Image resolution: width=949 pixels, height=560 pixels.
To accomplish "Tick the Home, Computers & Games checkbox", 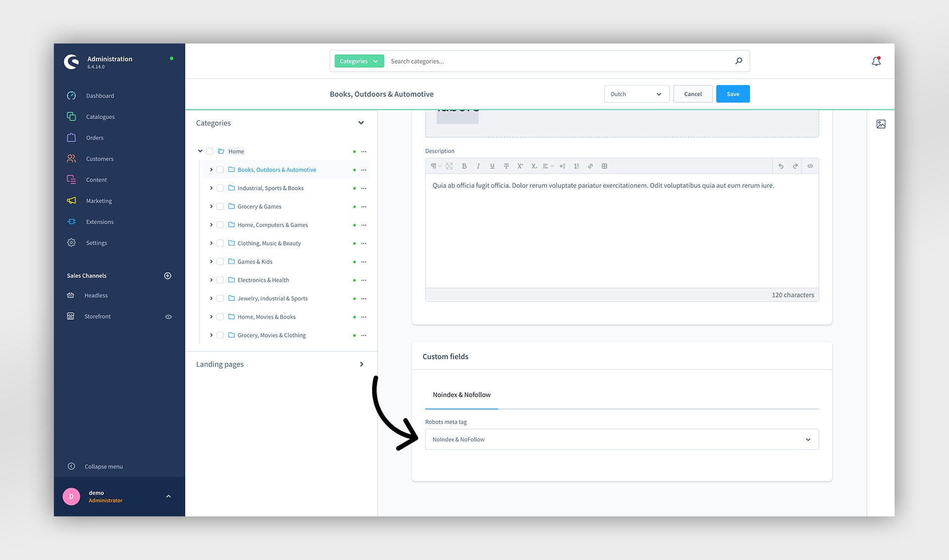I will point(220,225).
